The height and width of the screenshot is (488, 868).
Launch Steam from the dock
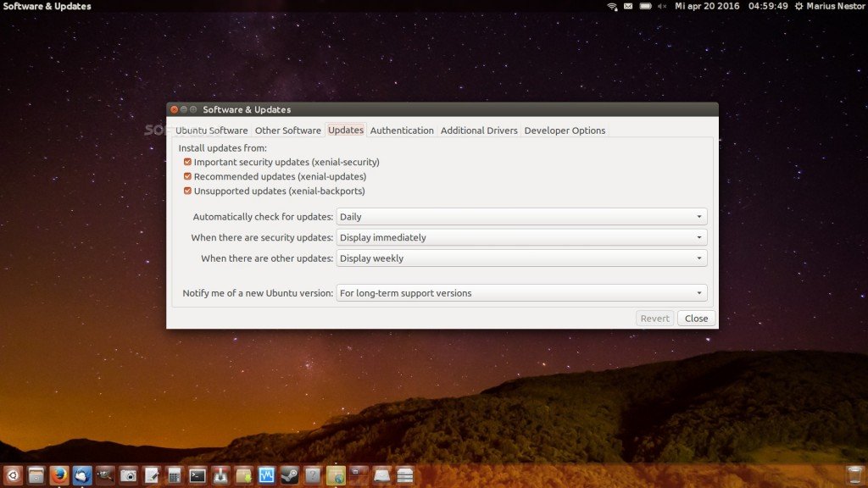pyautogui.click(x=290, y=475)
